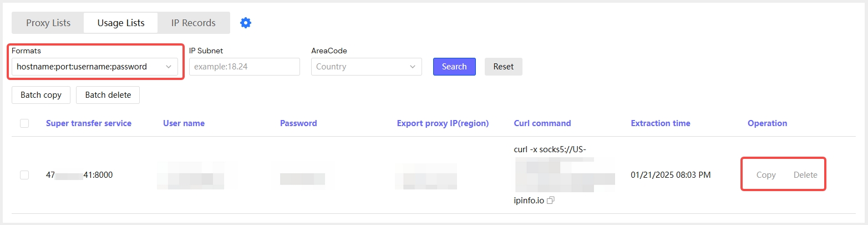Delete the proxy row entry

click(x=805, y=175)
